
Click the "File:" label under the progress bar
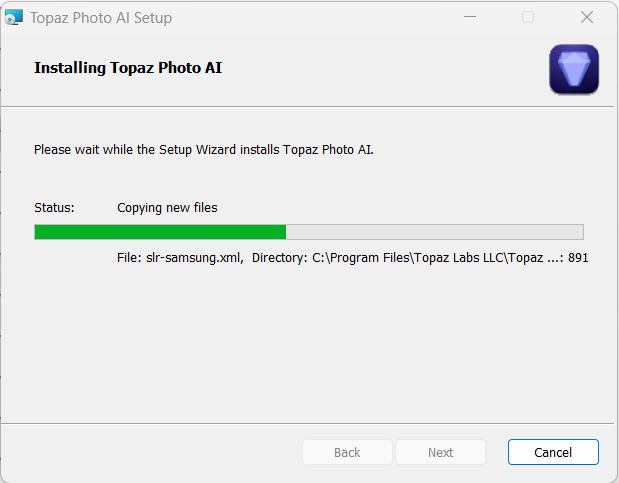[x=129, y=258]
